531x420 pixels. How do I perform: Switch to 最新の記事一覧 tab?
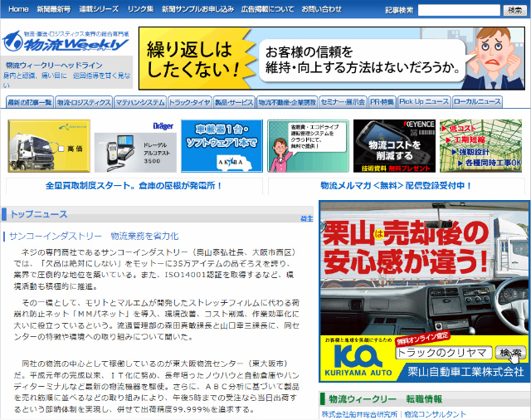coord(30,102)
